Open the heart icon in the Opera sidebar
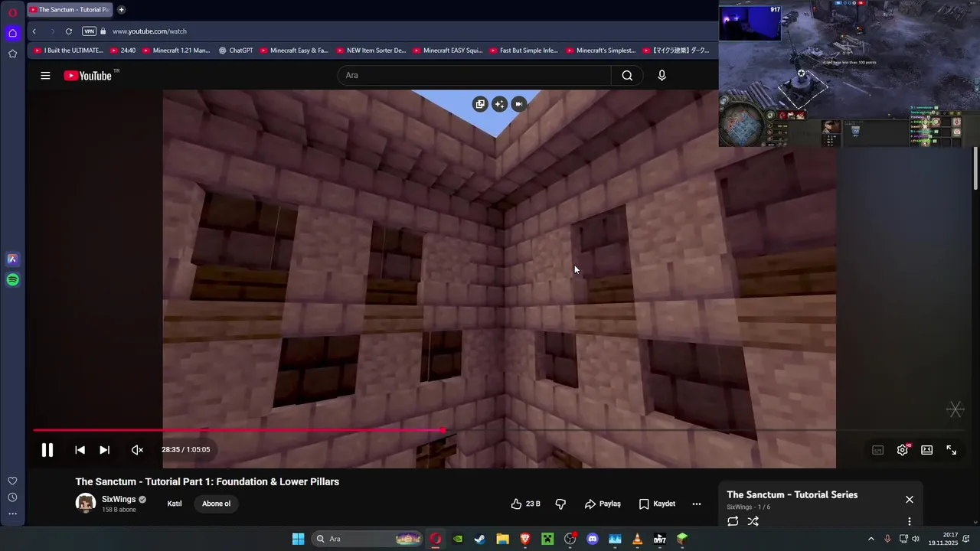 point(12,481)
